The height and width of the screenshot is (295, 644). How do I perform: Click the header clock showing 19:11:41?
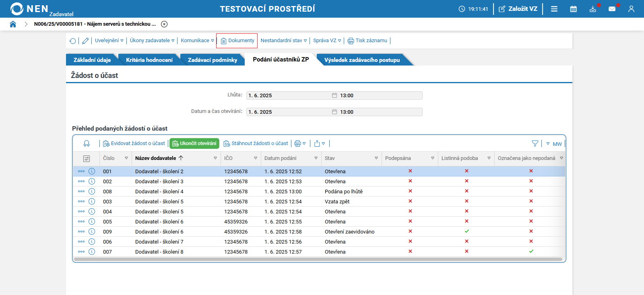(473, 9)
